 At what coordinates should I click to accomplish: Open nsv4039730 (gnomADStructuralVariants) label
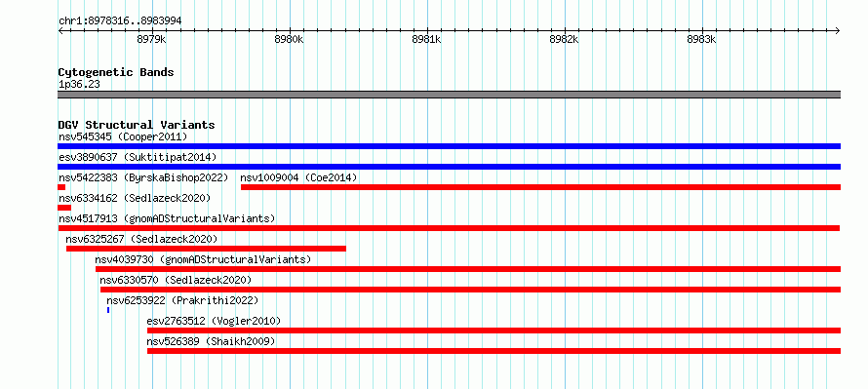click(203, 259)
